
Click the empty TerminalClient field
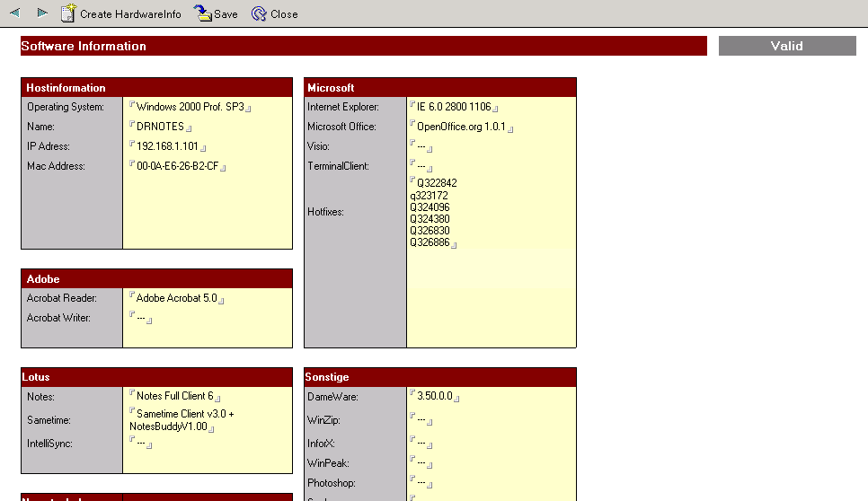click(421, 166)
